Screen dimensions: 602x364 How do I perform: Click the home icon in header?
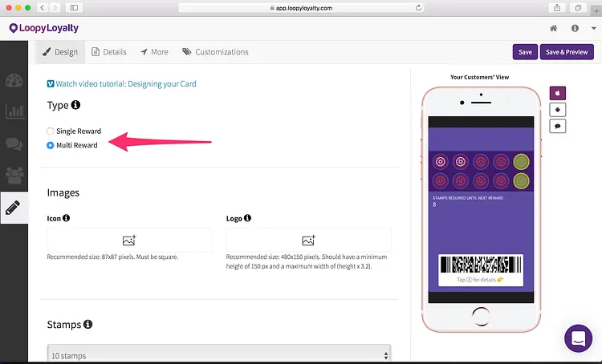(x=553, y=28)
